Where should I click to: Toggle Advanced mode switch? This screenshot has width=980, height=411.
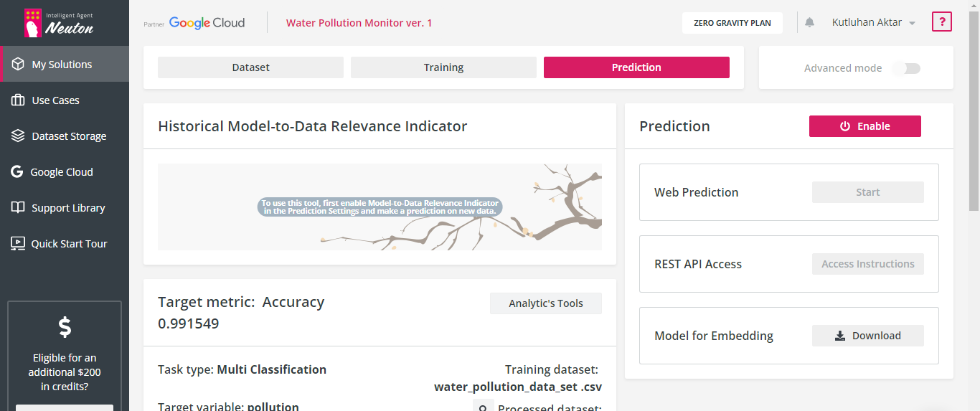pos(908,68)
